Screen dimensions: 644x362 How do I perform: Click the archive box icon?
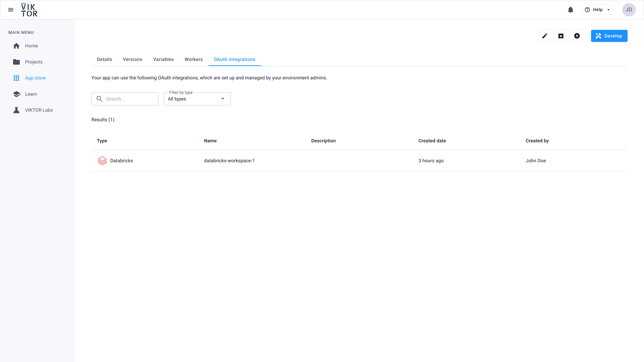561,36
